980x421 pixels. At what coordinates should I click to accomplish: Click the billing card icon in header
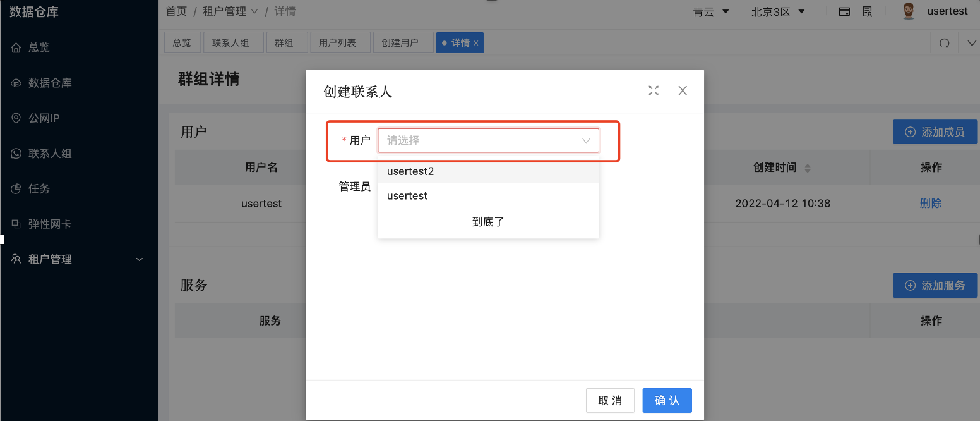844,11
